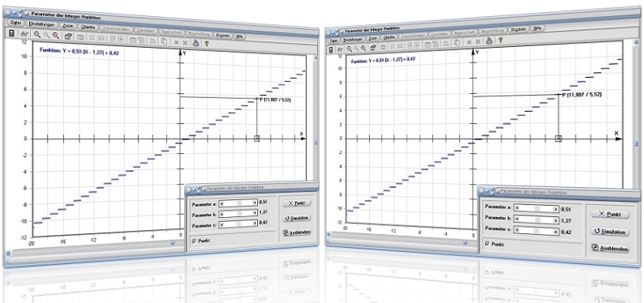This screenshot has width=644, height=303.
Task: Click the lightbulb hint icon in left window
Action: click(x=207, y=43)
